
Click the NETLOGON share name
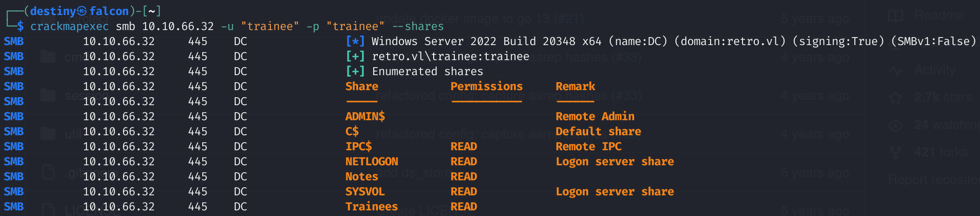371,162
